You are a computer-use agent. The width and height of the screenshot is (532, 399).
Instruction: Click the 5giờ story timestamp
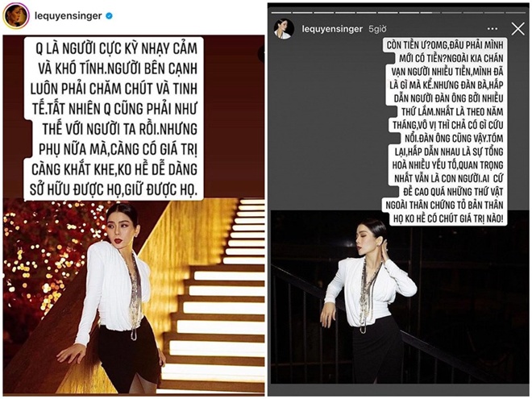pyautogui.click(x=377, y=29)
